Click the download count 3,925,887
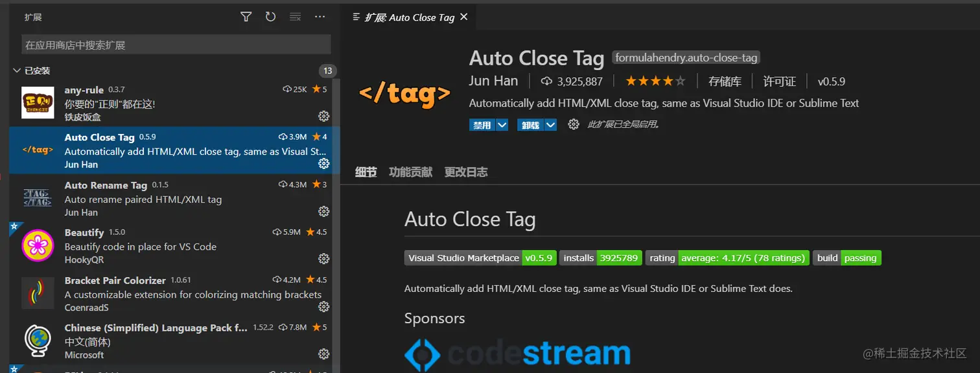Viewport: 980px width, 373px height. tap(572, 82)
